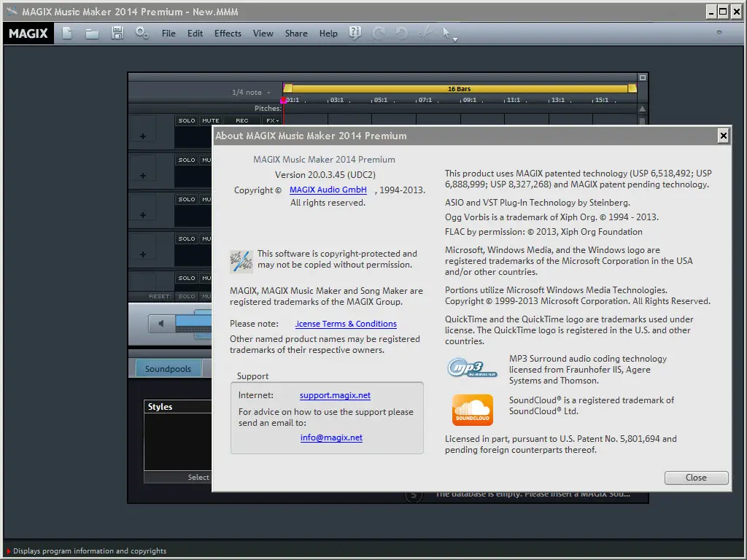The image size is (747, 560).
Task: Open the View menu
Action: [x=263, y=34]
